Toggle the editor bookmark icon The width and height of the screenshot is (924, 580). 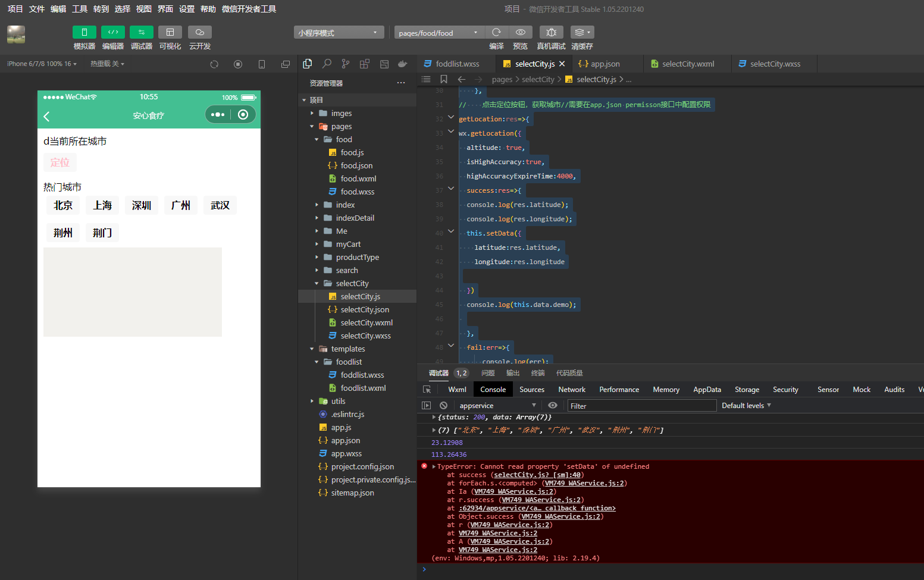click(x=444, y=79)
